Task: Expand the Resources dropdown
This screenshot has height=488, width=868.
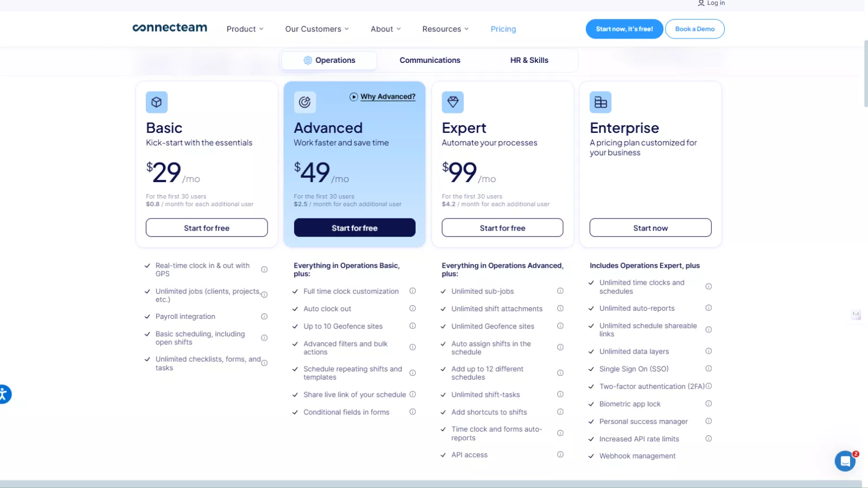Action: coord(445,29)
